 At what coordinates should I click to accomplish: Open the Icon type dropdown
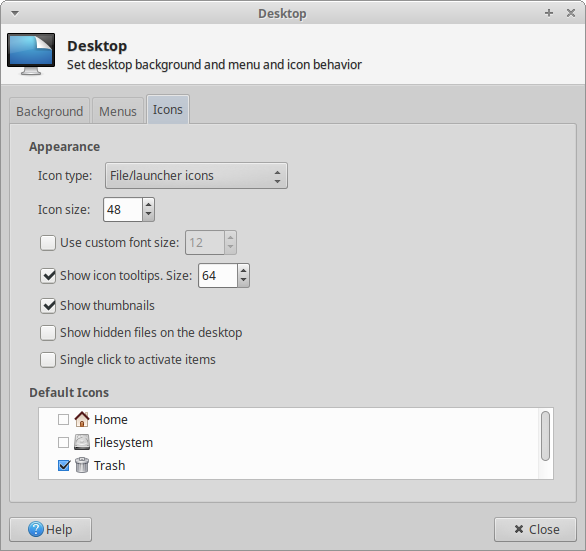pos(196,175)
